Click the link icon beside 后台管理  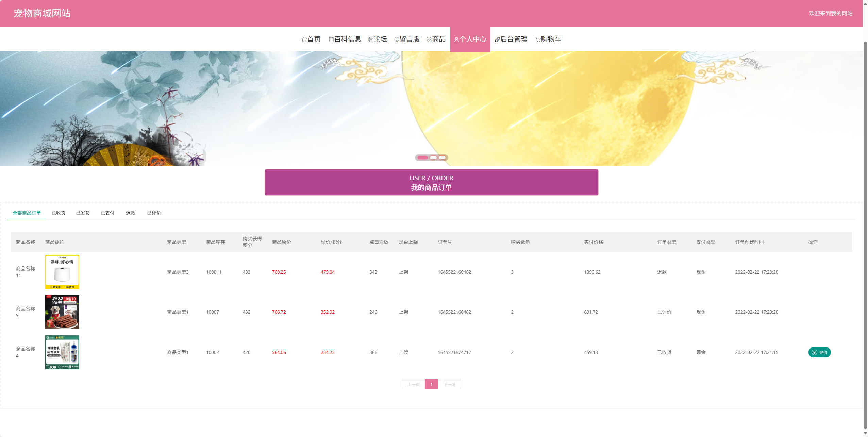[497, 39]
